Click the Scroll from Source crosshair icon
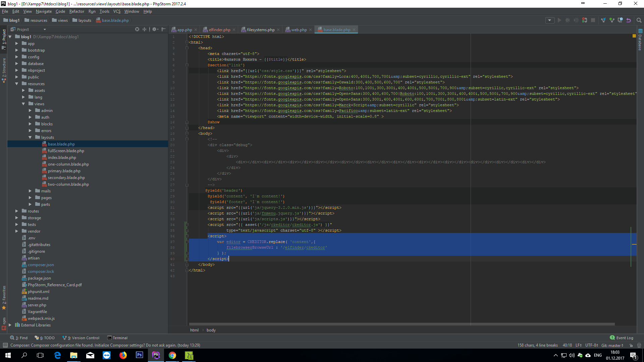Viewport: 644px width, 362px height. click(137, 29)
